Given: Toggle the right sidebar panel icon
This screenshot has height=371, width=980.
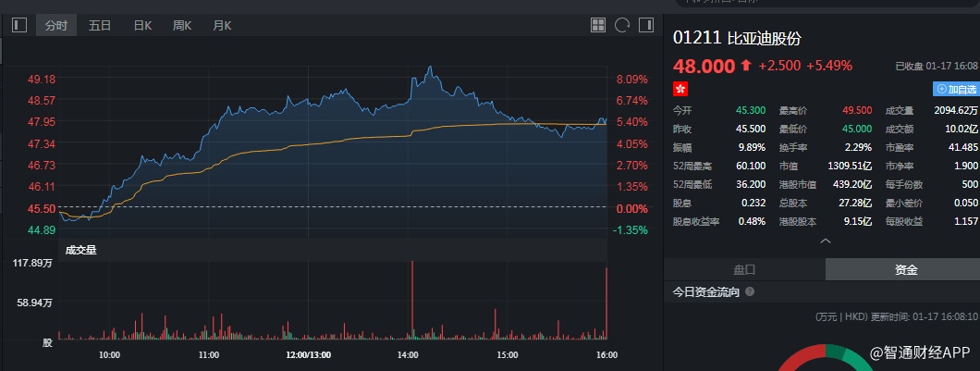Looking at the screenshot, I should 645,25.
